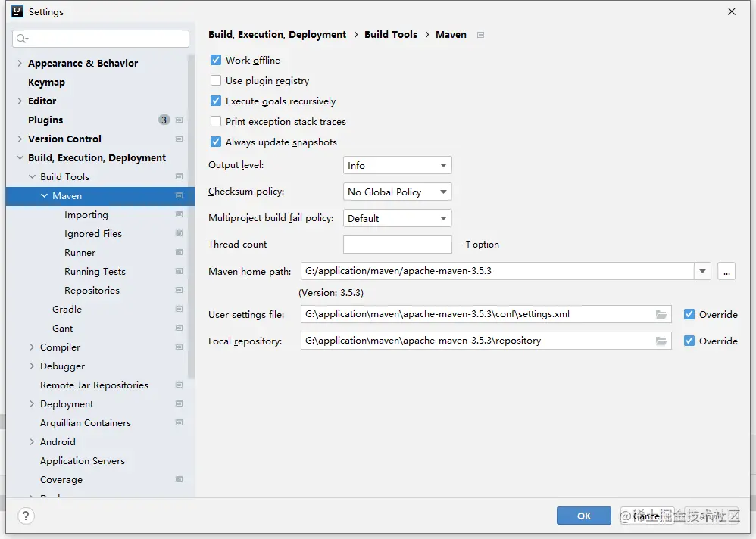Click the project-level icon on the Gant row
This screenshot has width=756, height=539.
[179, 328]
